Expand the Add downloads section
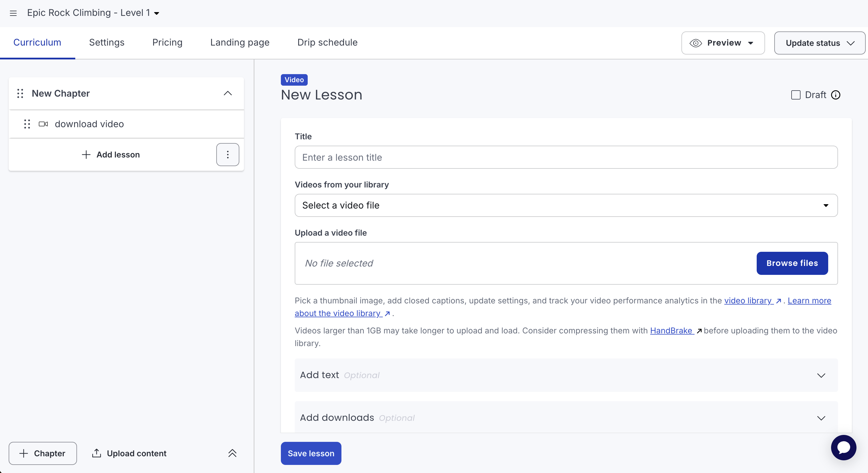 click(566, 418)
